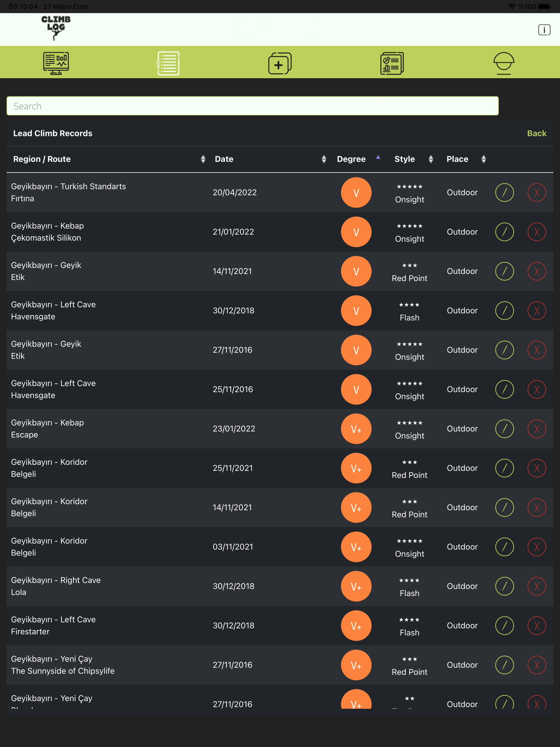Open the helmet profile tab icon

(x=503, y=63)
